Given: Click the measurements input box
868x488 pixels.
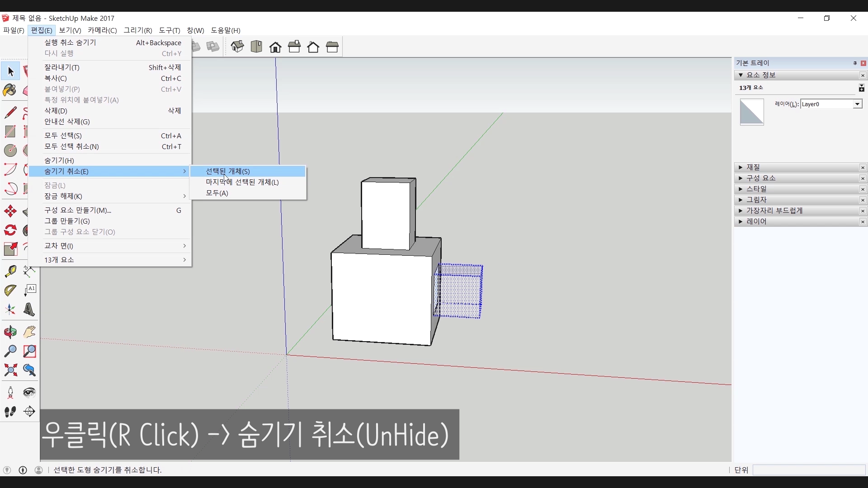Looking at the screenshot, I should tap(808, 470).
